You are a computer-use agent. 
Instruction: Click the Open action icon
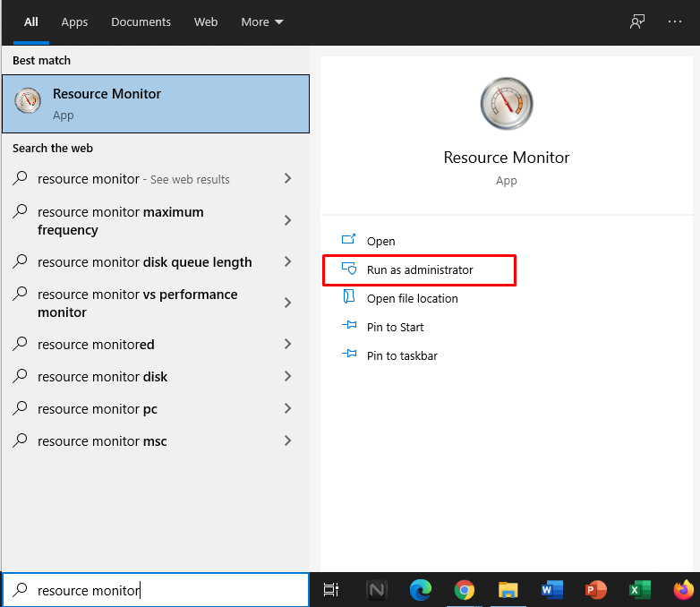pyautogui.click(x=348, y=239)
